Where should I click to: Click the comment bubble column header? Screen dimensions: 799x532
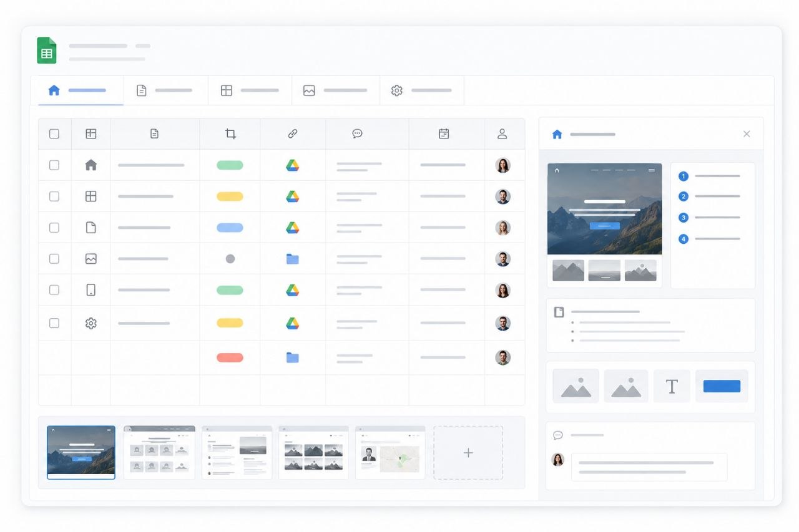click(357, 133)
